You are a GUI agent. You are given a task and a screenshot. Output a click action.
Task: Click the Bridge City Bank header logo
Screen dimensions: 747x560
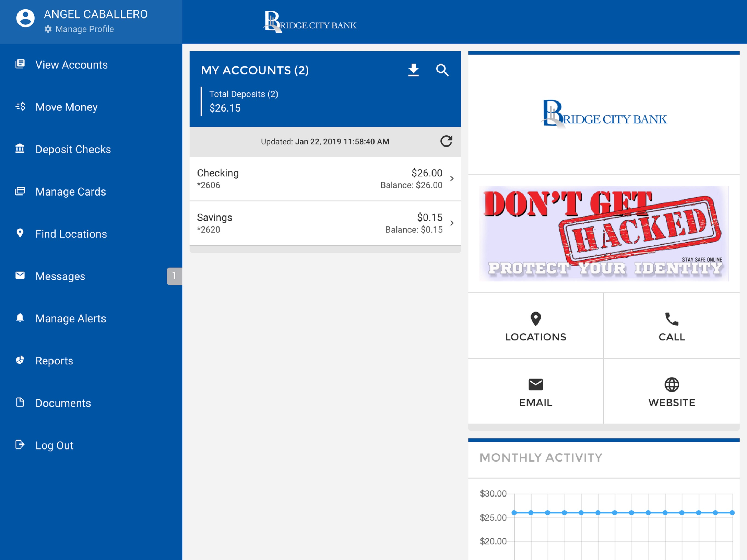[x=310, y=22]
